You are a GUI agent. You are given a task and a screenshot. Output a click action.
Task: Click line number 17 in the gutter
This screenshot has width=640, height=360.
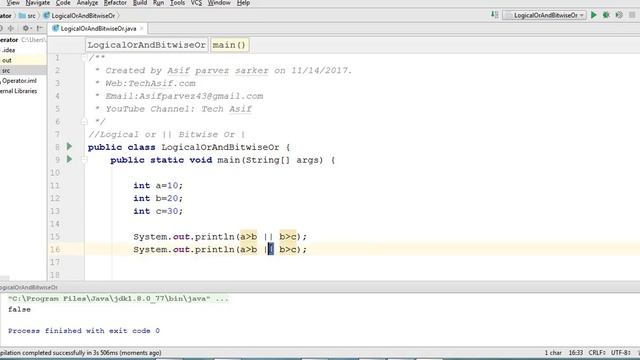point(55,262)
